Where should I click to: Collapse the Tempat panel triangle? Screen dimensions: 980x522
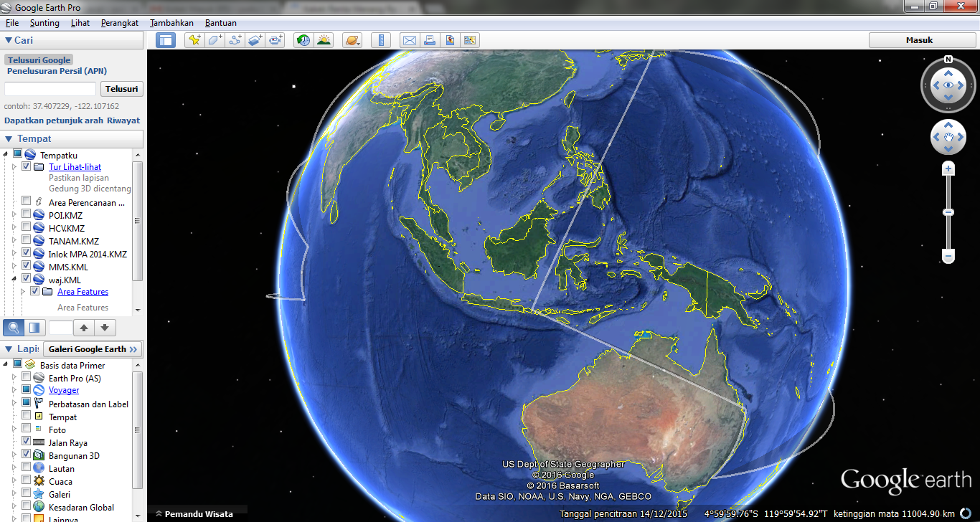pyautogui.click(x=9, y=139)
